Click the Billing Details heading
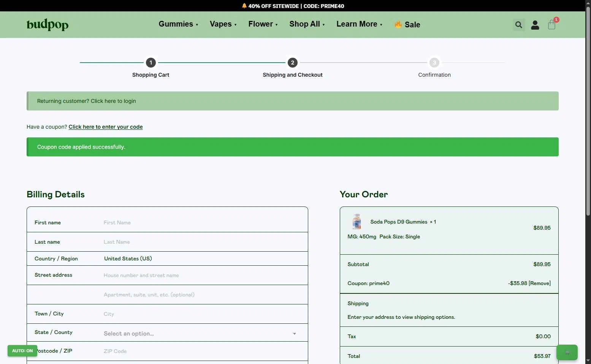This screenshot has height=364, width=591. click(x=55, y=194)
